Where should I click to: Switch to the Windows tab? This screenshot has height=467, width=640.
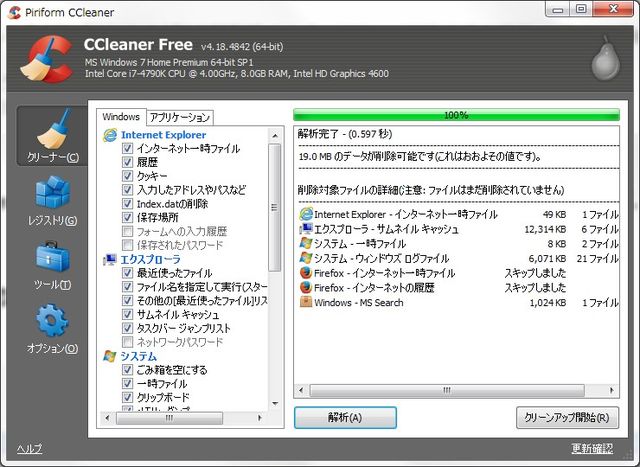[121, 117]
